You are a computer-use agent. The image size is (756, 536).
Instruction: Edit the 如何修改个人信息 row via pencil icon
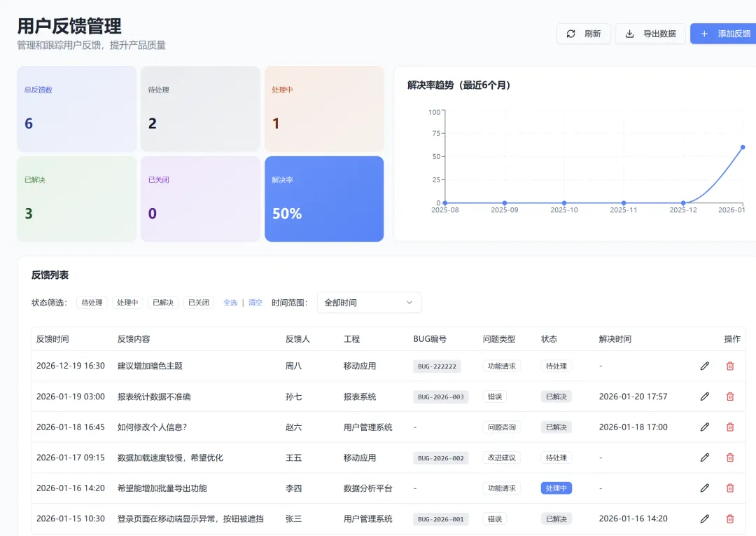click(x=705, y=427)
